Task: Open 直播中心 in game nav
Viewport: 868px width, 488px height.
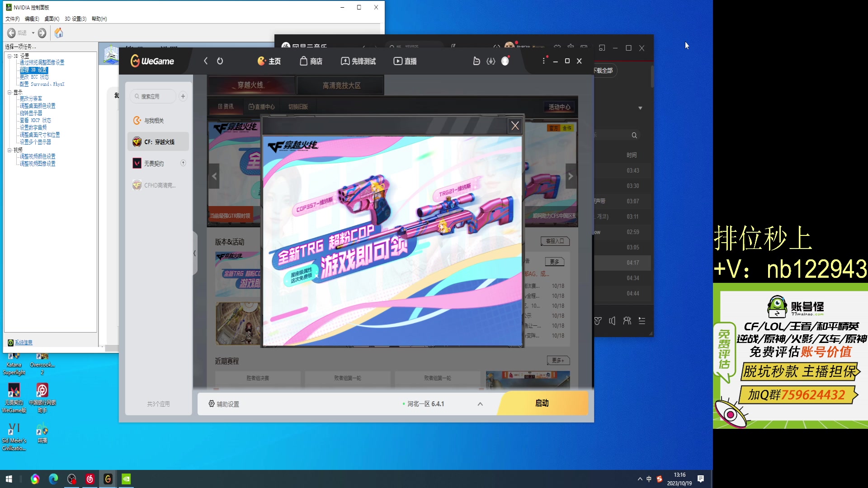Action: pos(262,107)
